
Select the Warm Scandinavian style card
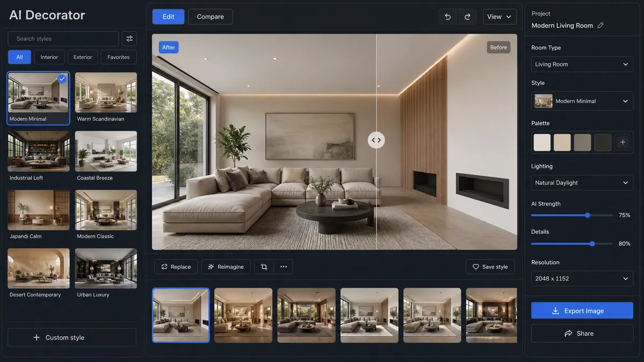[x=106, y=98]
